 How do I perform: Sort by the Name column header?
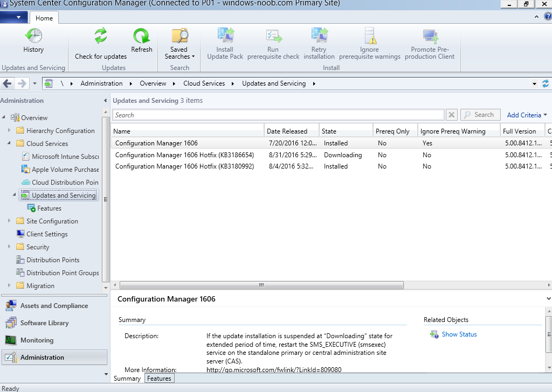tap(187, 131)
